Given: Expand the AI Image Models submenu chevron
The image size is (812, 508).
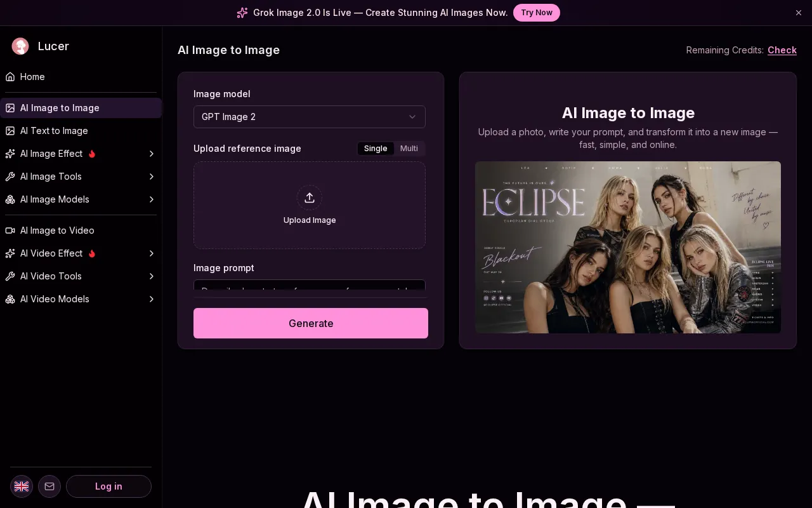Looking at the screenshot, I should coord(152,199).
